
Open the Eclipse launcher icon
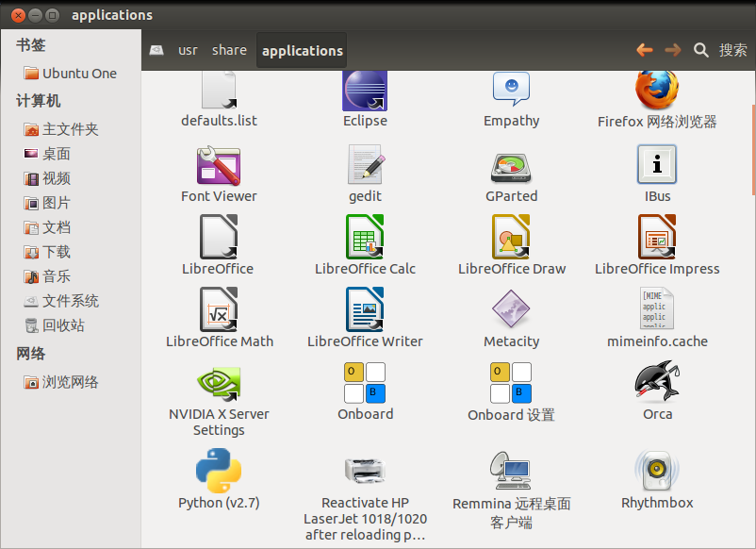(365, 91)
